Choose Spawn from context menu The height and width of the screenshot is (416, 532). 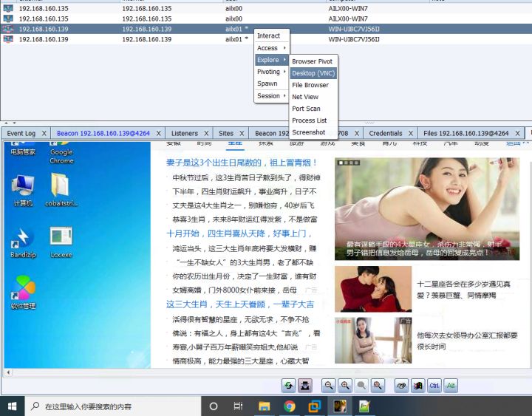[x=271, y=83]
